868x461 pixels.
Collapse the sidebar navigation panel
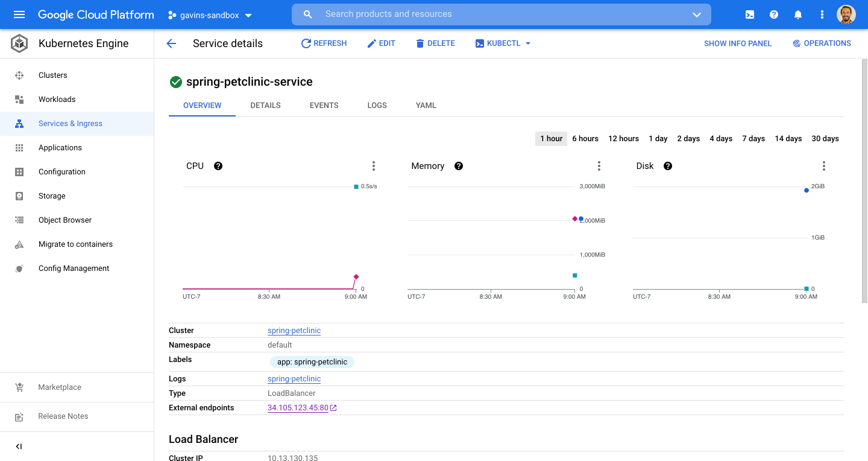coord(19,447)
